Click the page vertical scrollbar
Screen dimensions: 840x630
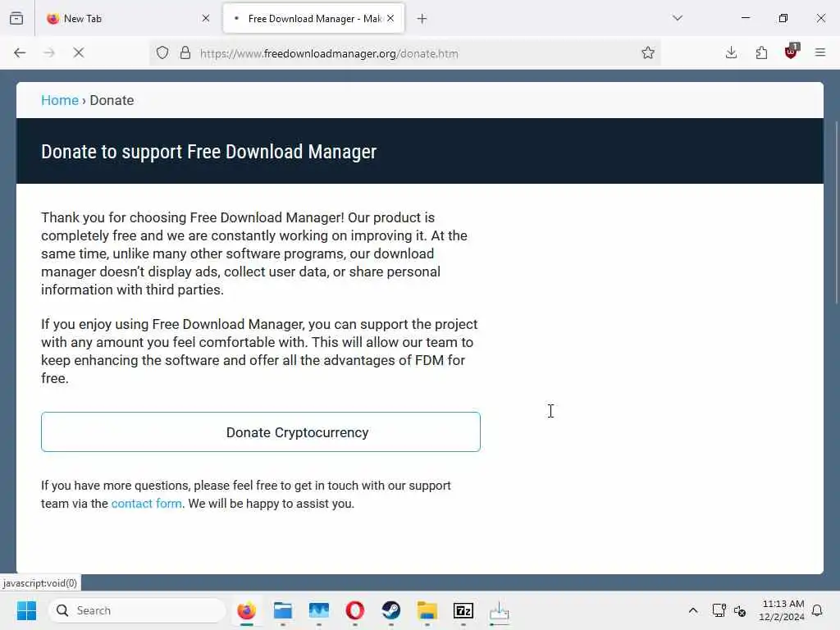pyautogui.click(x=836, y=213)
